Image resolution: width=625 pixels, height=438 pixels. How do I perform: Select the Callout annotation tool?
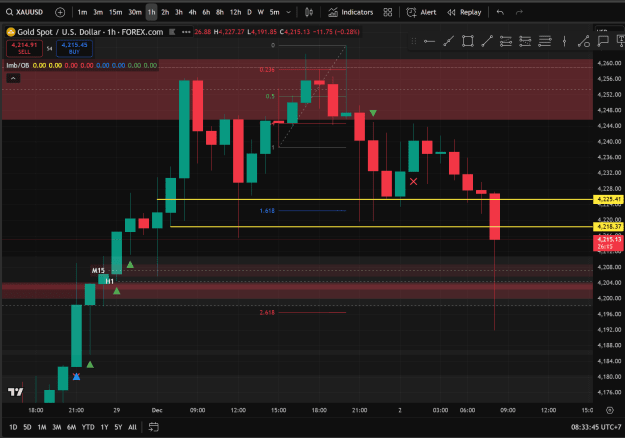click(x=603, y=41)
